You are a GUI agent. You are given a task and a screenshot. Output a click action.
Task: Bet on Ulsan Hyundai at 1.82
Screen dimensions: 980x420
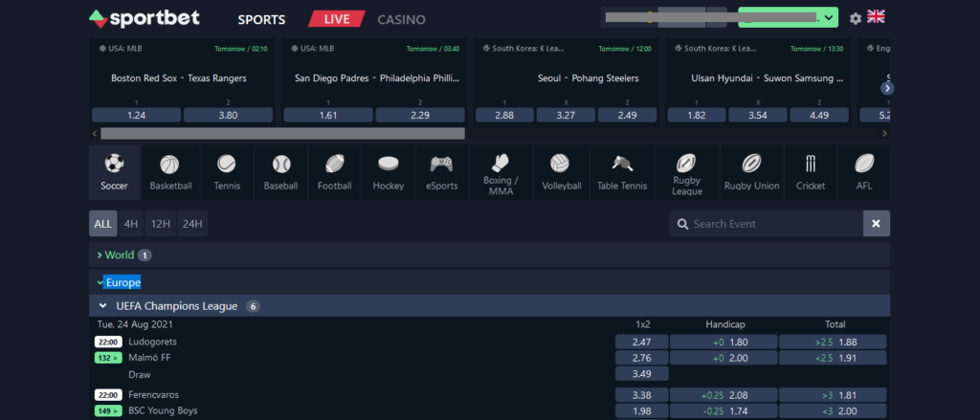697,115
